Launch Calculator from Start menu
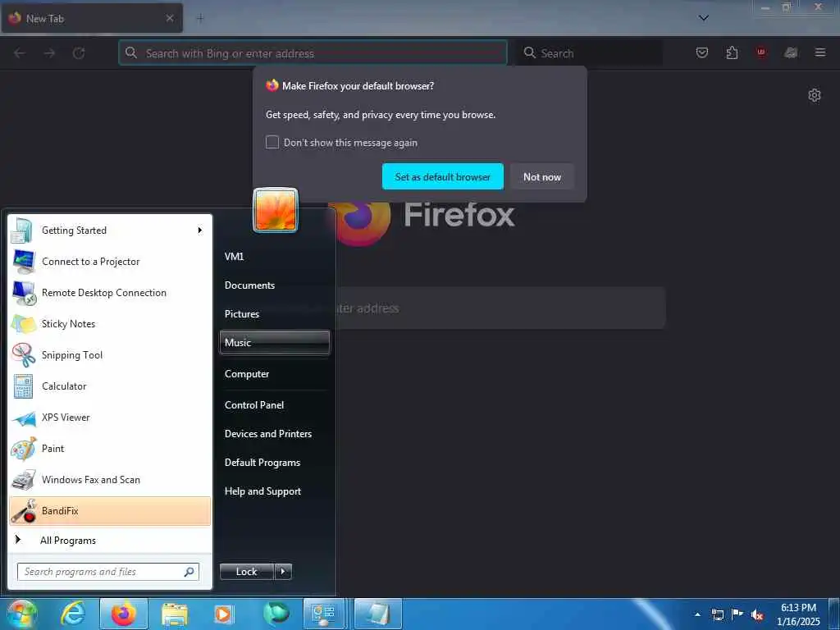Image resolution: width=840 pixels, height=630 pixels. coord(110,386)
